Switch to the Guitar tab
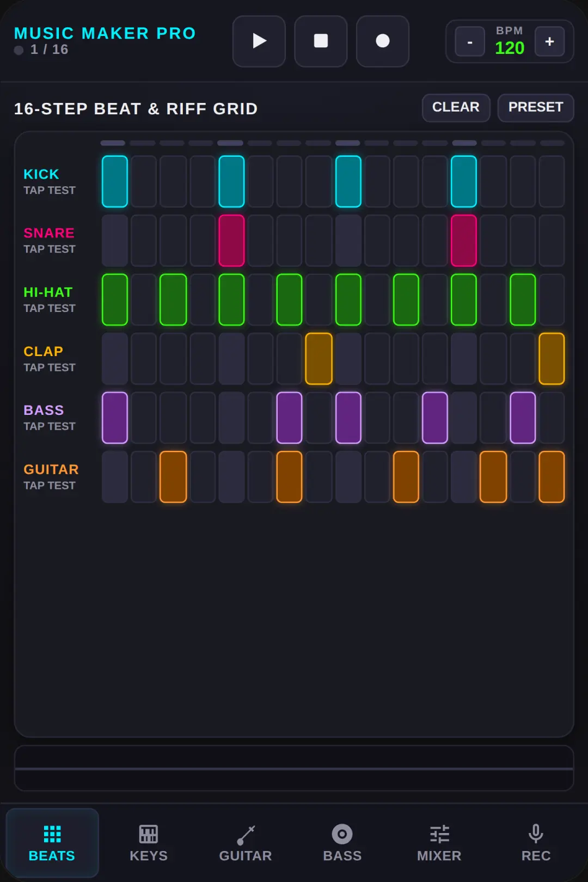 pyautogui.click(x=246, y=843)
